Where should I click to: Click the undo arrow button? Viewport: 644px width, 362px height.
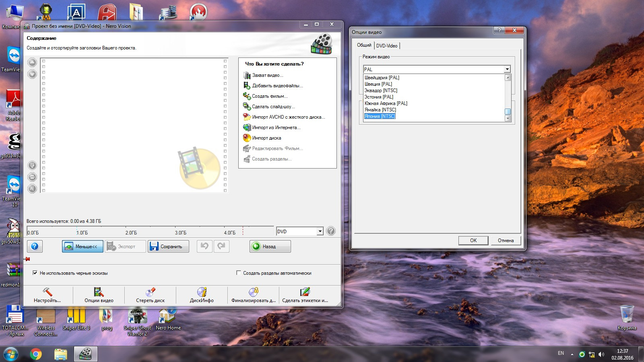204,246
